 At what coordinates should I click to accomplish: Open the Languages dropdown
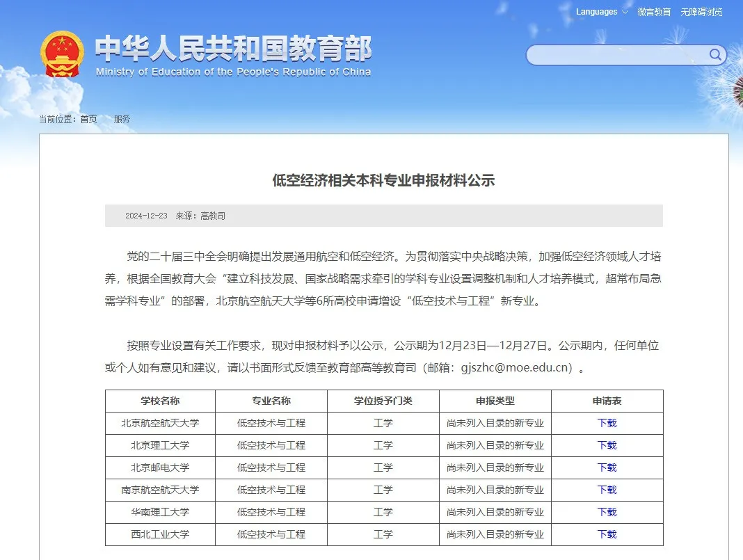[596, 12]
